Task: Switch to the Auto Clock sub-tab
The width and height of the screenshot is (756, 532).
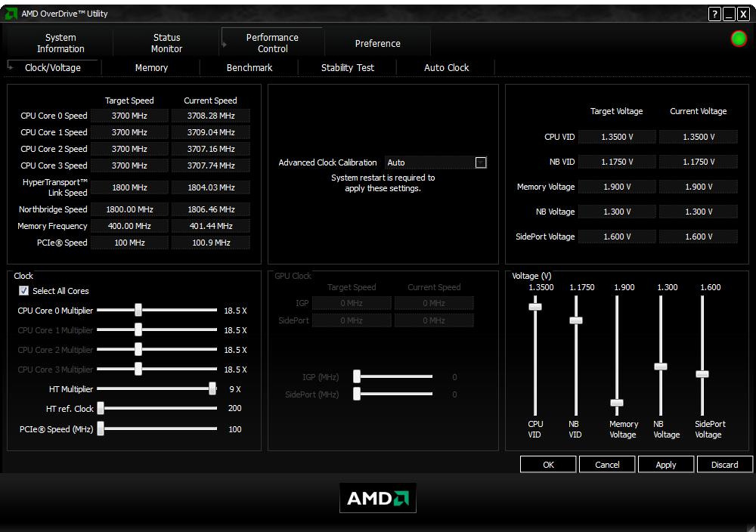Action: [x=446, y=67]
